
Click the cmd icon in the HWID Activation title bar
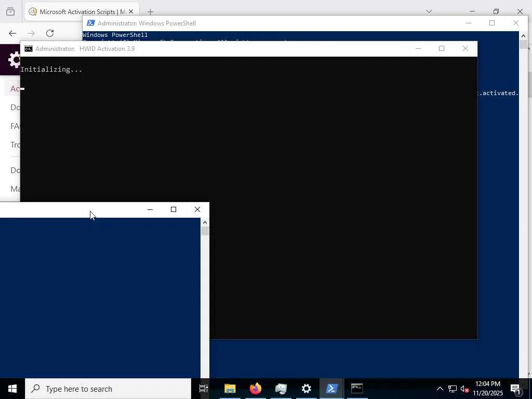click(x=29, y=49)
